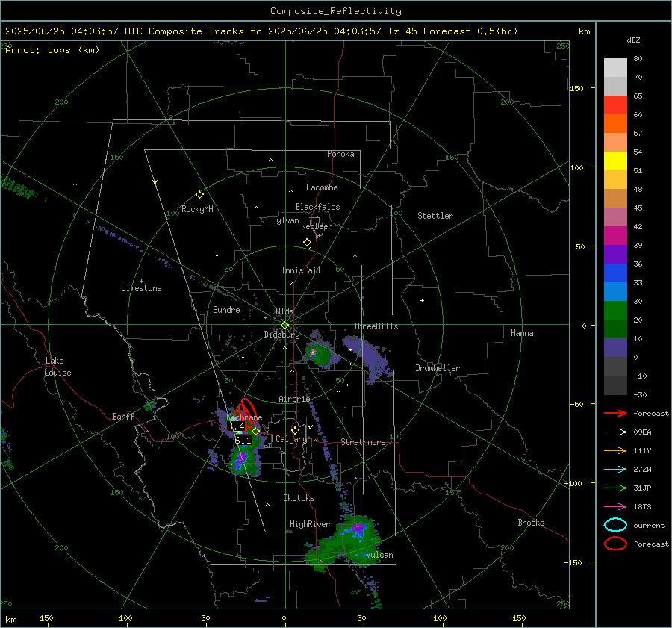Click the Okotoks city label

coord(299,498)
